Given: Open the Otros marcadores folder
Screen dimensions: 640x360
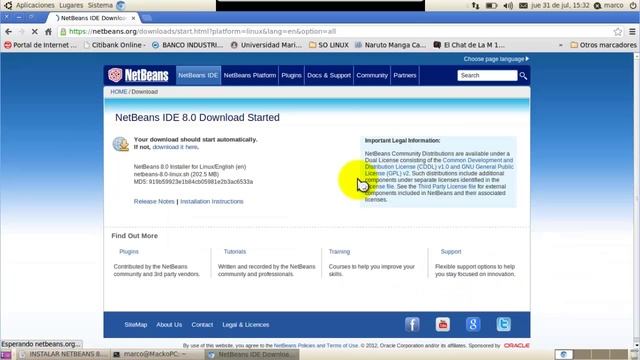Looking at the screenshot, I should 603,45.
